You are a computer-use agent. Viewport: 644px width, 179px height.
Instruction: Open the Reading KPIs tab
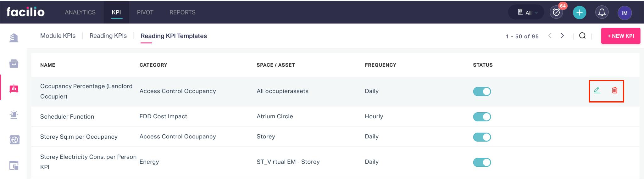pyautogui.click(x=108, y=36)
